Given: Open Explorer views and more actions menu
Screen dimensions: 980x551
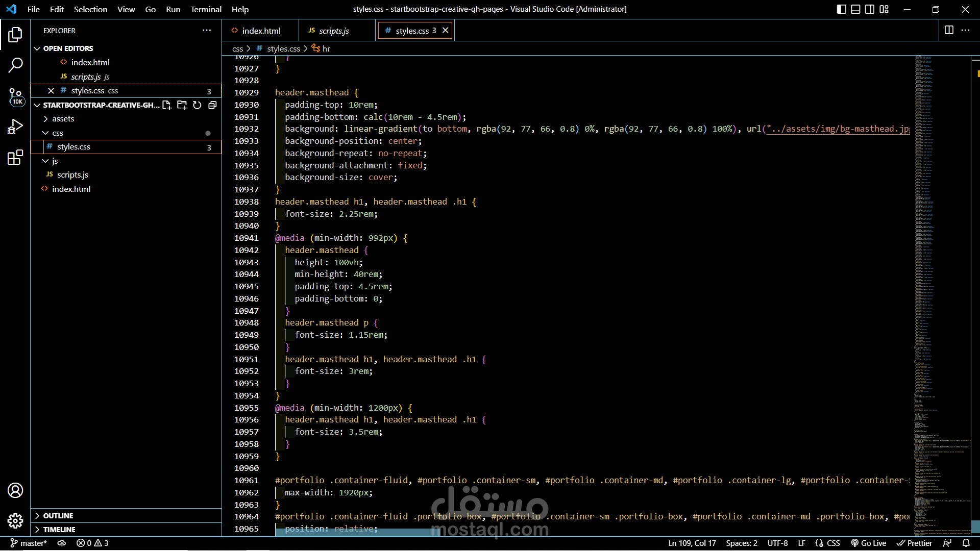Looking at the screenshot, I should pos(207,30).
